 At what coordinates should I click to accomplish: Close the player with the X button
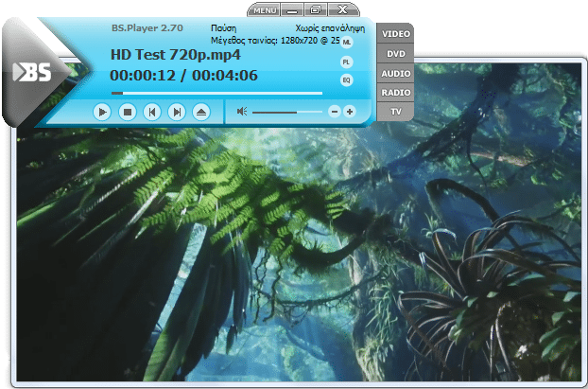point(343,10)
